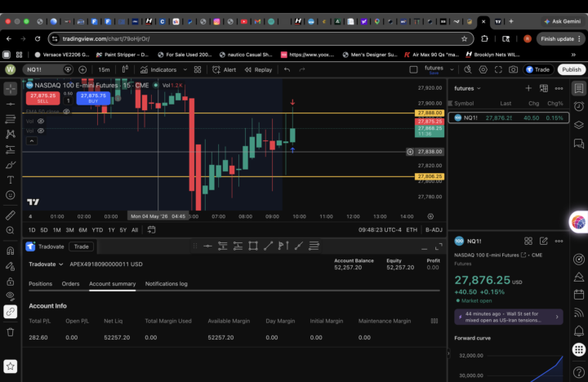Viewport: 588px width, 382px height.
Task: Click the Trade button in top toolbar
Action: coord(537,69)
